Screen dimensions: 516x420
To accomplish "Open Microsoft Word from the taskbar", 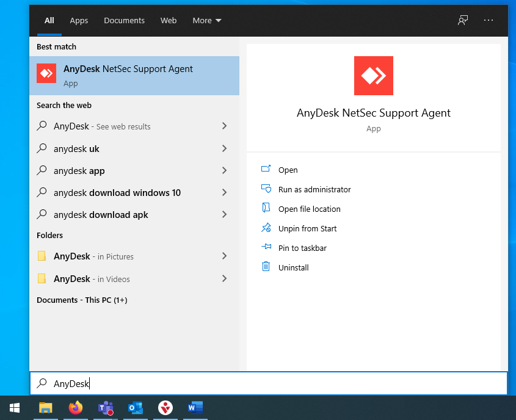I will click(x=195, y=408).
